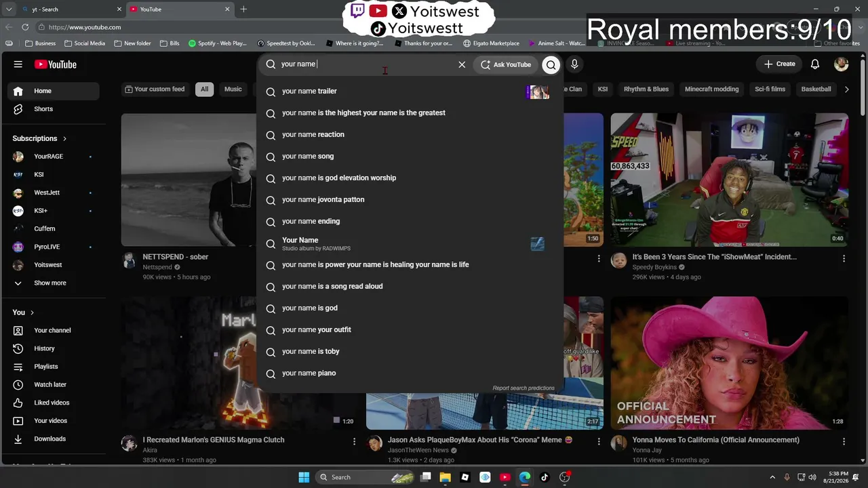Open the Spotify Web Player bookmark
This screenshot has width=868, height=488.
[x=218, y=43]
